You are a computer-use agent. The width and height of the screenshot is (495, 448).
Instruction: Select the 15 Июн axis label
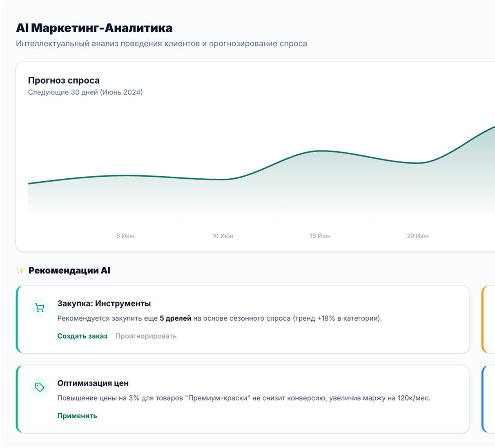[320, 236]
